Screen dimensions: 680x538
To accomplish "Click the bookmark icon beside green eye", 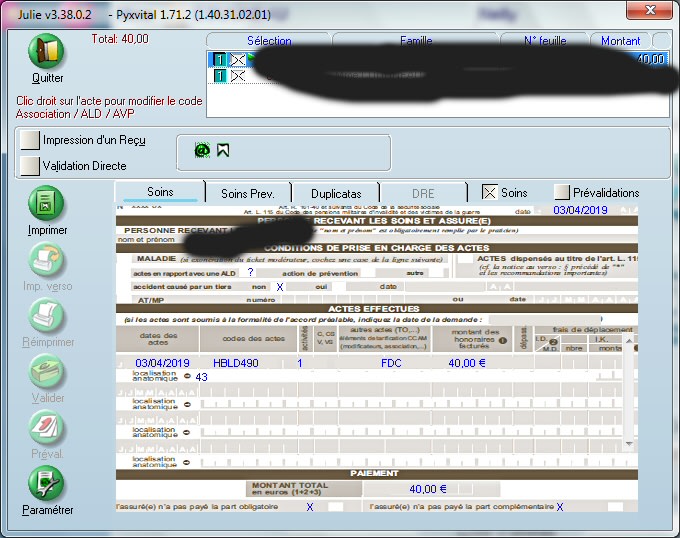I will click(x=223, y=150).
